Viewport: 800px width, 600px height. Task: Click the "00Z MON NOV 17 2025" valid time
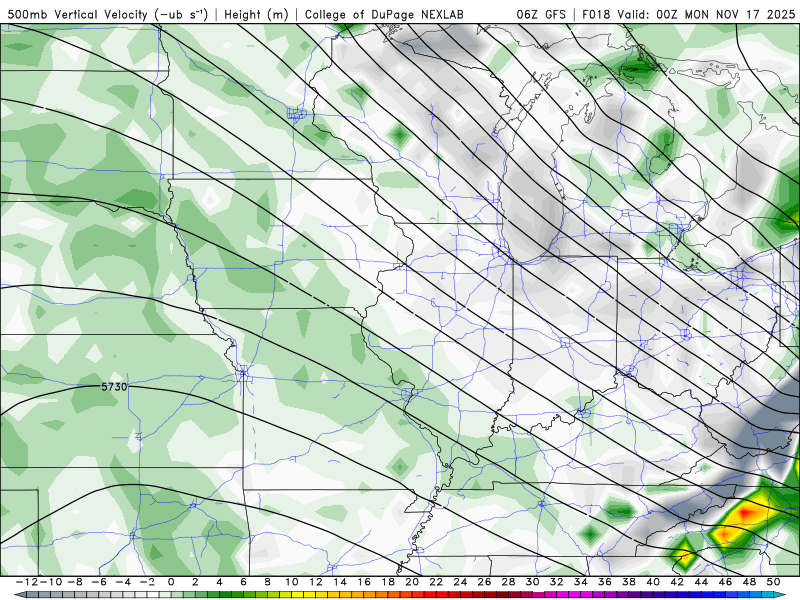coord(726,14)
